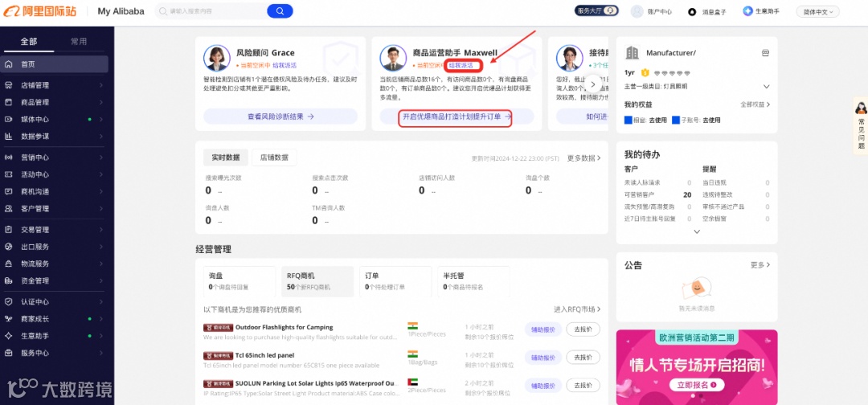Image resolution: width=868 pixels, height=405 pixels.
Task: Select the 实时数据 tab
Action: pos(226,157)
